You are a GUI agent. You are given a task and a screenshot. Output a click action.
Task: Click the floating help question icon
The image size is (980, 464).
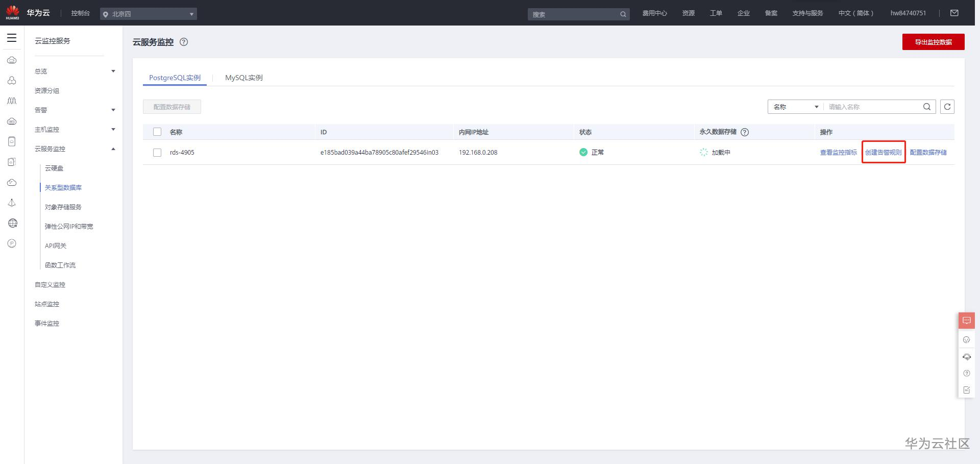(x=966, y=374)
